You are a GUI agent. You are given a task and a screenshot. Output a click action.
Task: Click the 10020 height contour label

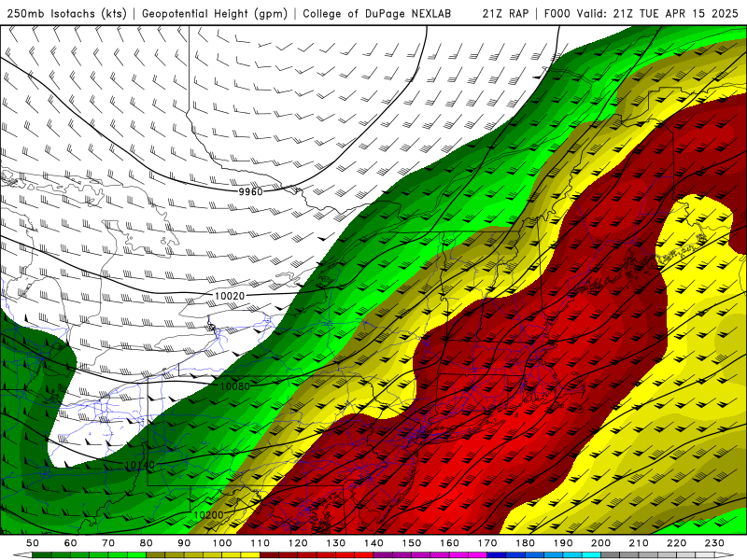[229, 296]
